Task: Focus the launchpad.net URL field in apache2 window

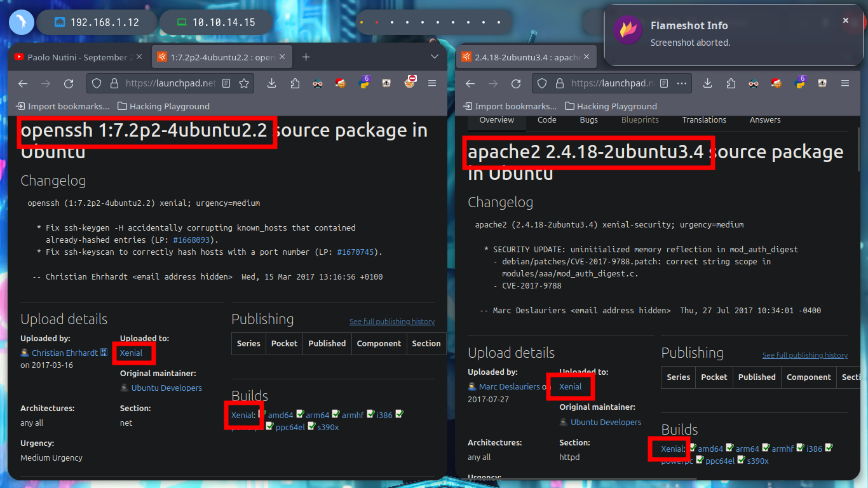Action: 612,83
